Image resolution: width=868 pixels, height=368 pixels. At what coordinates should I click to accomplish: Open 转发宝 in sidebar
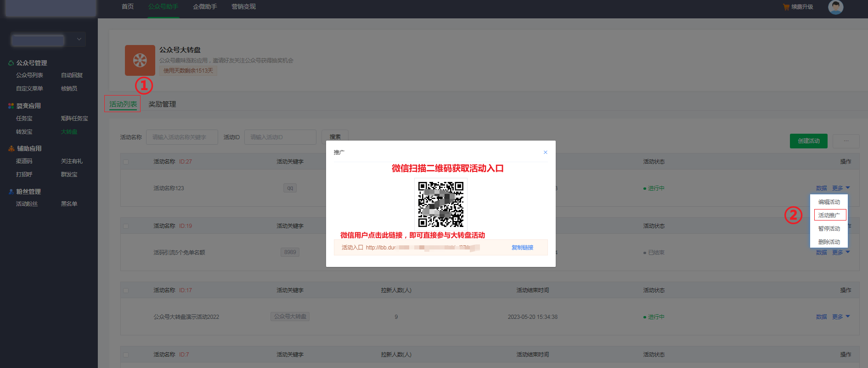(x=24, y=131)
